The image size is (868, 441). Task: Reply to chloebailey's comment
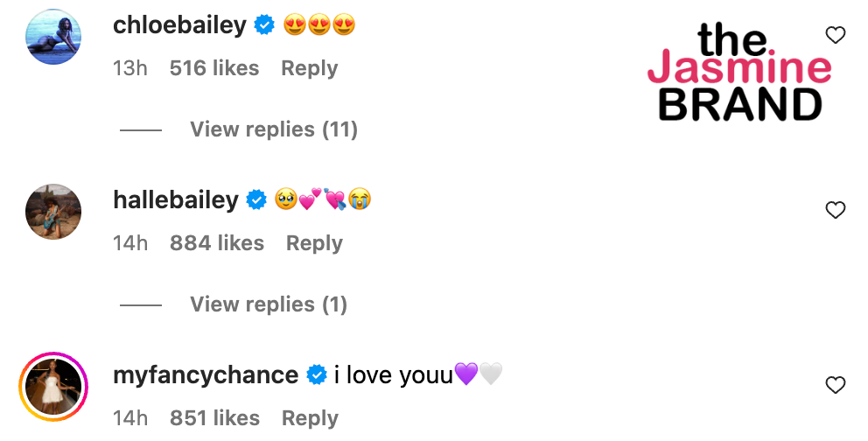(309, 68)
